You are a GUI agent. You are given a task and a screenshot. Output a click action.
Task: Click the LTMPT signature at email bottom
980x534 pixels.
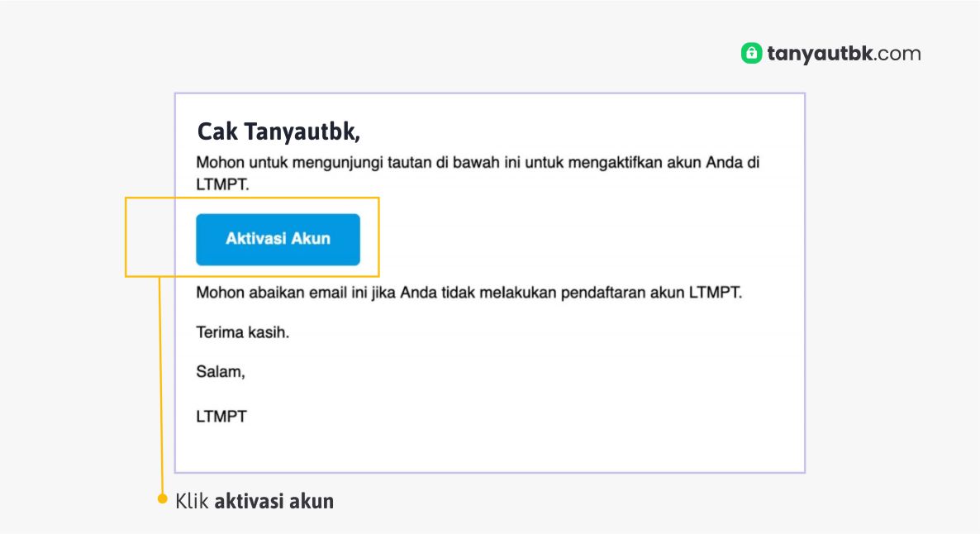221,417
